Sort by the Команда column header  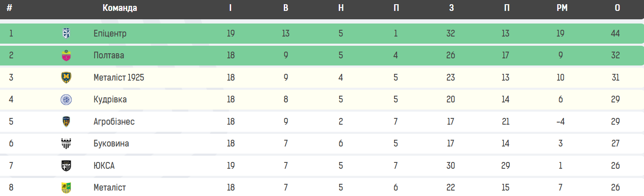(x=120, y=8)
